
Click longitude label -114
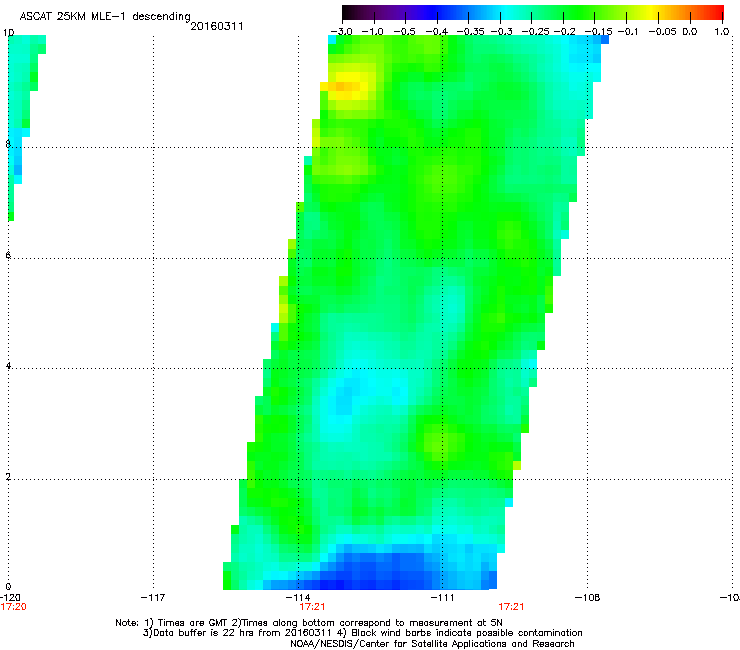click(298, 598)
